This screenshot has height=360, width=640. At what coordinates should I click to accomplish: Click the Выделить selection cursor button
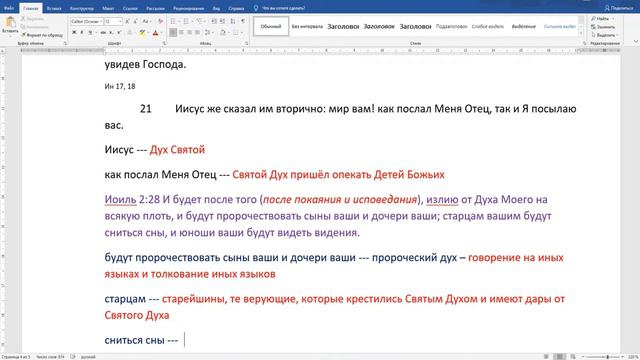tap(603, 35)
